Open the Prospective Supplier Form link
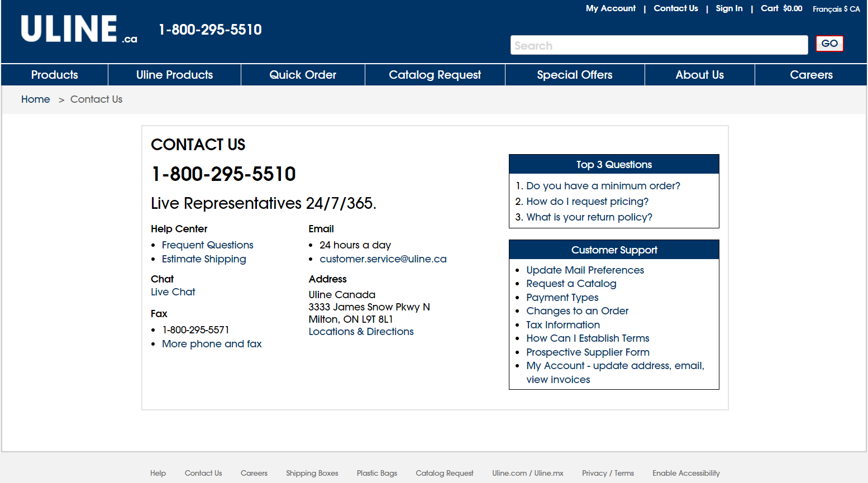The image size is (868, 483). coord(588,352)
